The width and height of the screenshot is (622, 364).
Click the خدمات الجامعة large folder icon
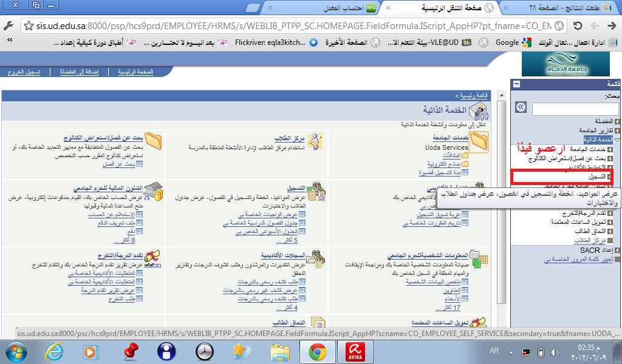pos(479,141)
